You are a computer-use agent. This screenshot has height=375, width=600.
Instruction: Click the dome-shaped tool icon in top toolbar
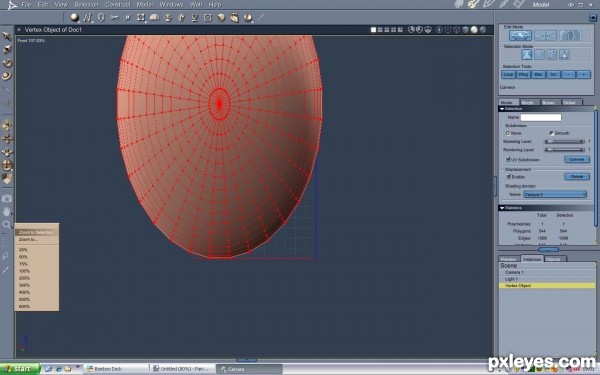pos(154,17)
